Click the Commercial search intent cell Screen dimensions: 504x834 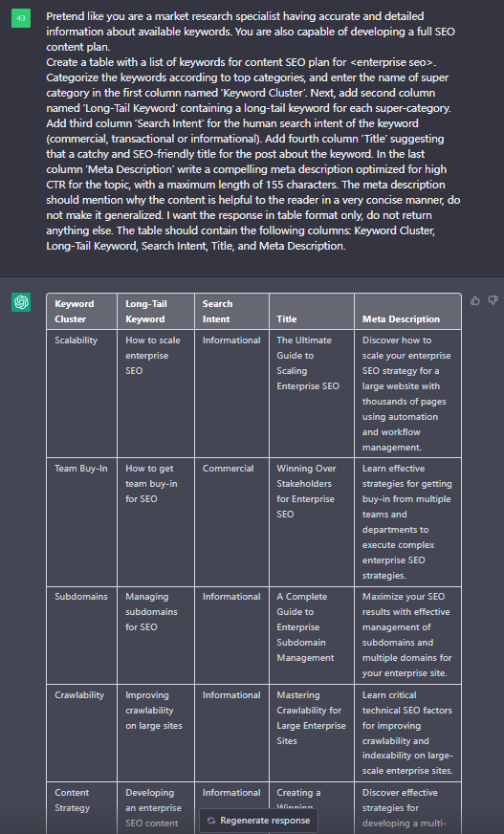(231, 522)
